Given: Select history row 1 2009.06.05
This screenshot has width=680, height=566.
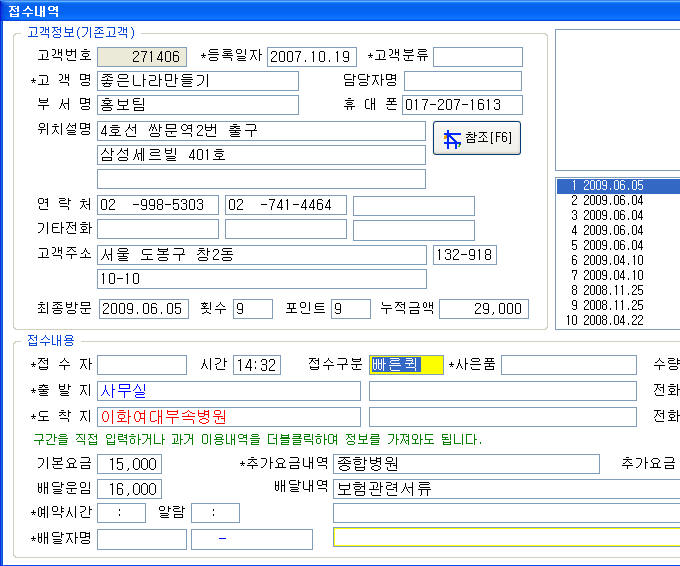Looking at the screenshot, I should [x=618, y=186].
